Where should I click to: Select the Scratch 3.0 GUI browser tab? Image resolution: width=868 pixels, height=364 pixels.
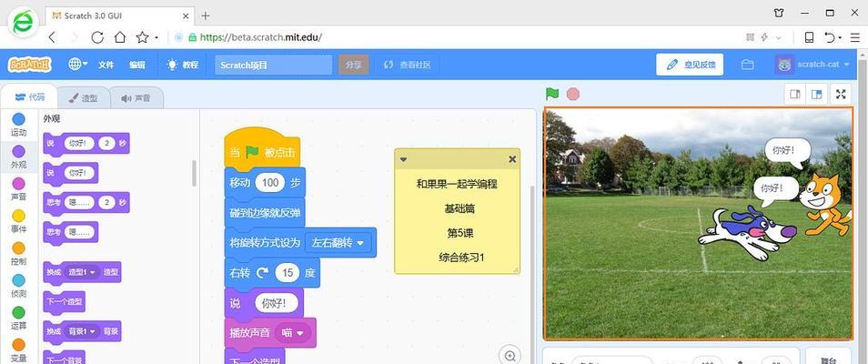point(119,15)
